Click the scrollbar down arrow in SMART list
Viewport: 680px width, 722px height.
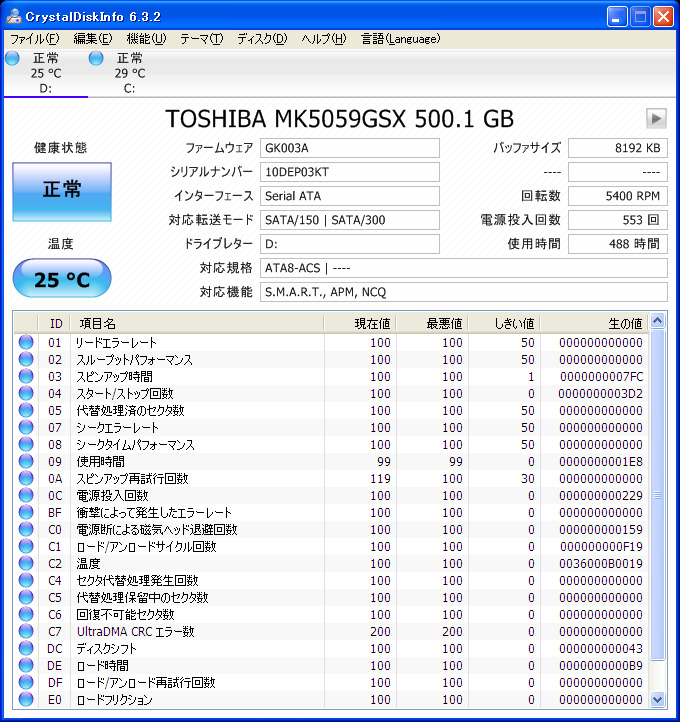click(657, 699)
